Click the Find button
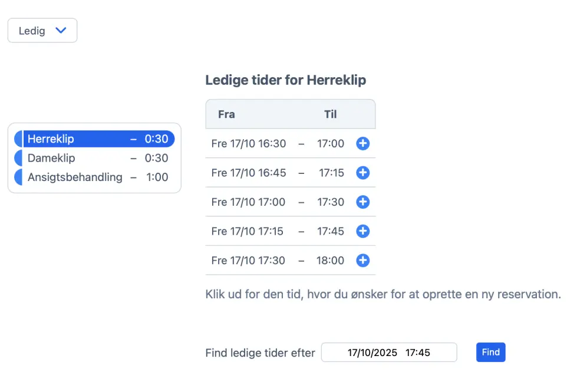 (490, 352)
